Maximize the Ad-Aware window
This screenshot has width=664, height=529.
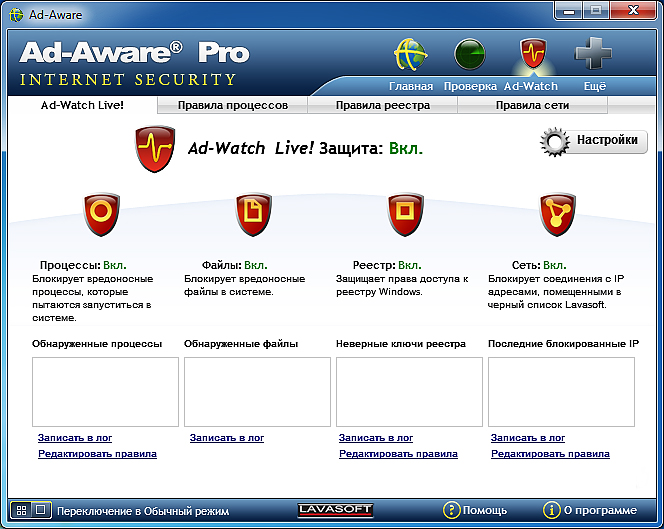[596, 11]
